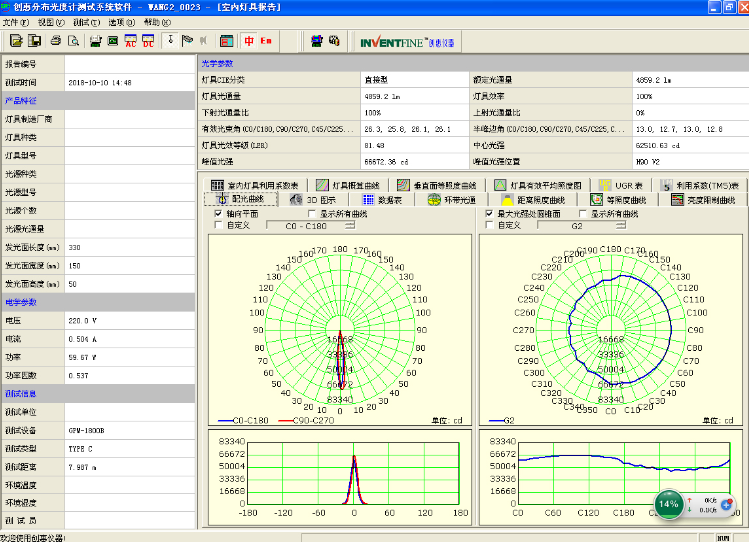
Task: Click the open file toolbar icon
Action: pyautogui.click(x=16, y=41)
